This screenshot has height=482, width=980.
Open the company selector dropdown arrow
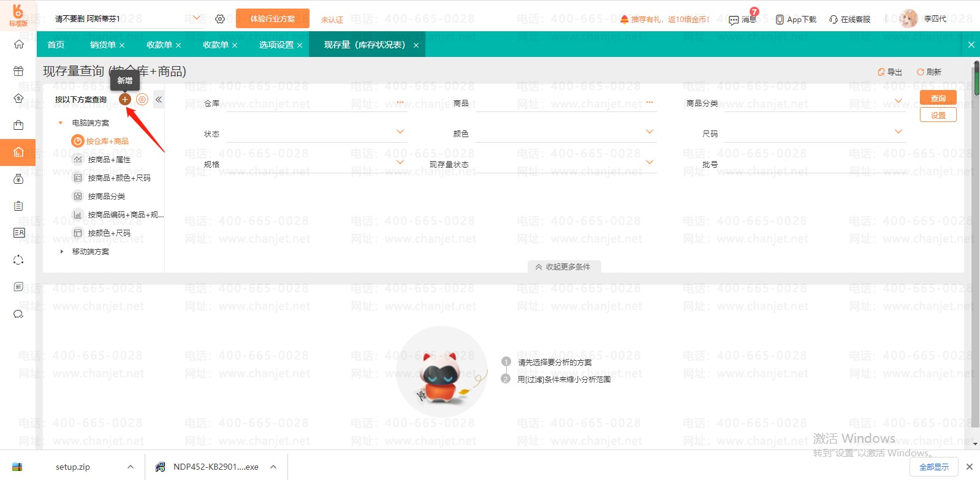tap(197, 18)
